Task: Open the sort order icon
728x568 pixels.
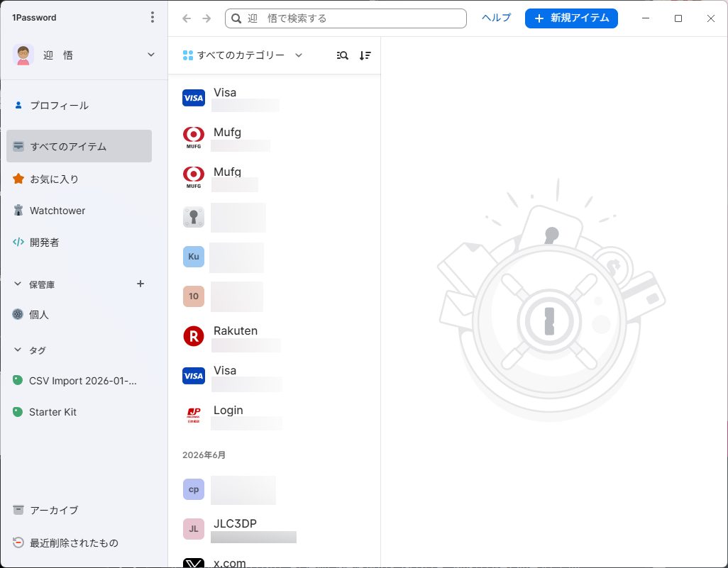Action: [365, 55]
